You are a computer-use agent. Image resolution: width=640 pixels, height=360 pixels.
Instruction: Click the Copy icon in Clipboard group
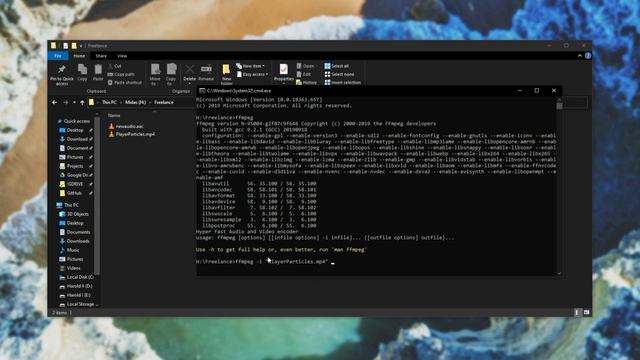coord(82,69)
